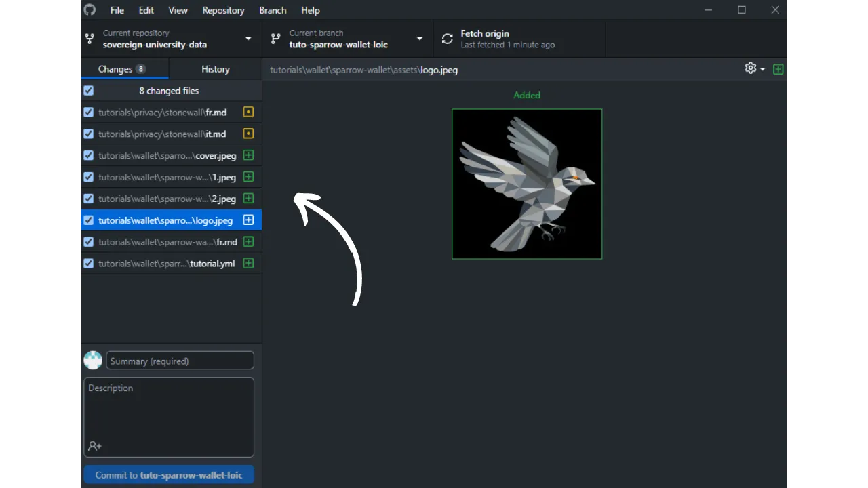Expand the arrow next to the settings gear
This screenshot has width=868, height=488.
(x=763, y=69)
